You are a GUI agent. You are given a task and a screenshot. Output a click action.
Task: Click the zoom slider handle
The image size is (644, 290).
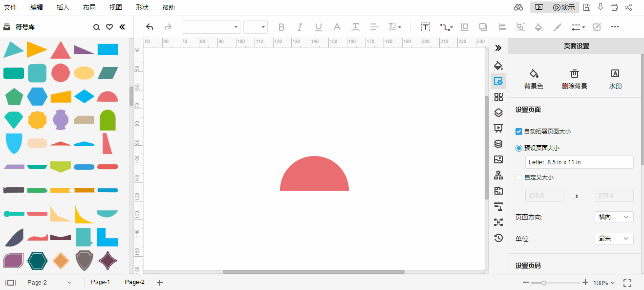pyautogui.click(x=543, y=283)
